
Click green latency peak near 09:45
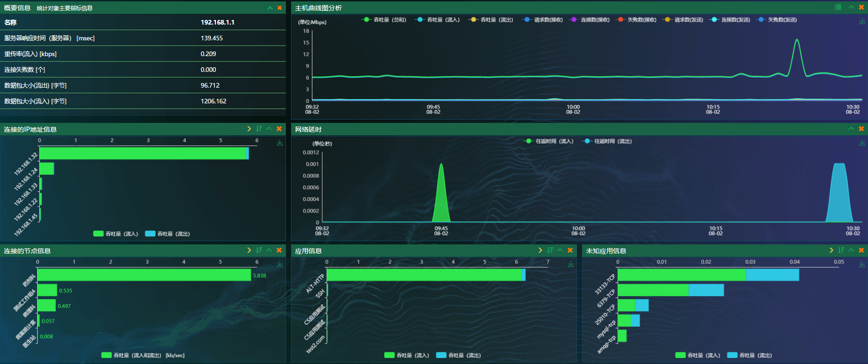(x=441, y=192)
